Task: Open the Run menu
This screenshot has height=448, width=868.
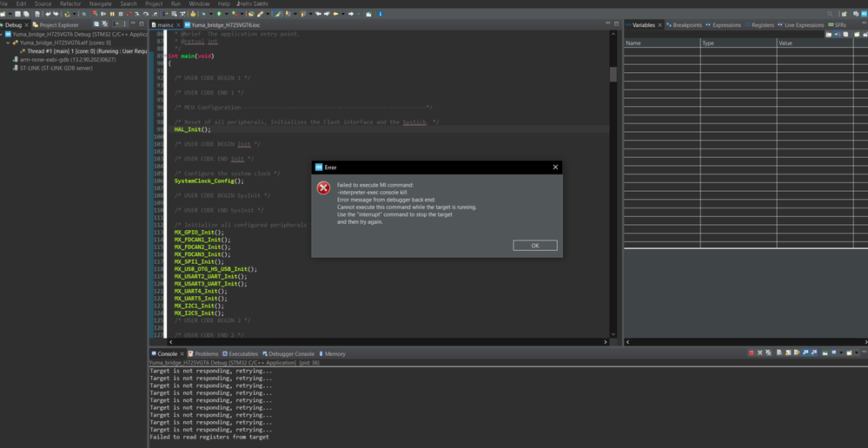Action: point(176,3)
